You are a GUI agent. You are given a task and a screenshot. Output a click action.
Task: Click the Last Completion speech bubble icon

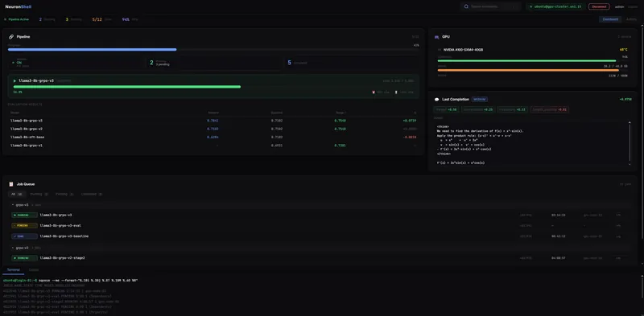(x=436, y=100)
